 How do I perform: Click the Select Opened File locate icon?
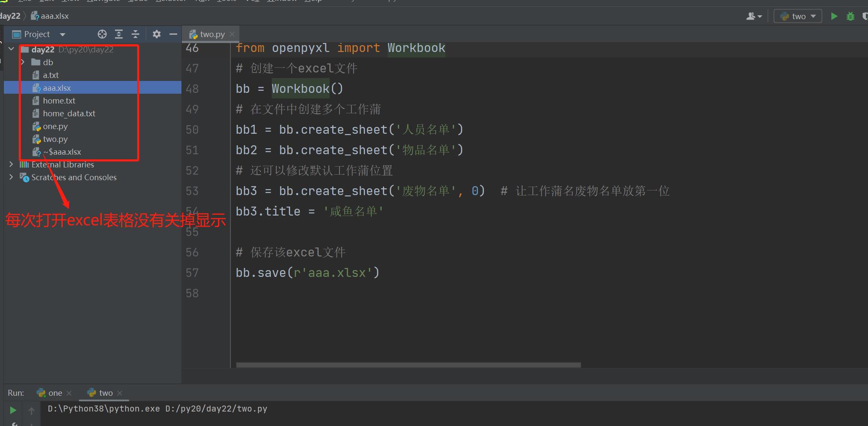tap(102, 34)
